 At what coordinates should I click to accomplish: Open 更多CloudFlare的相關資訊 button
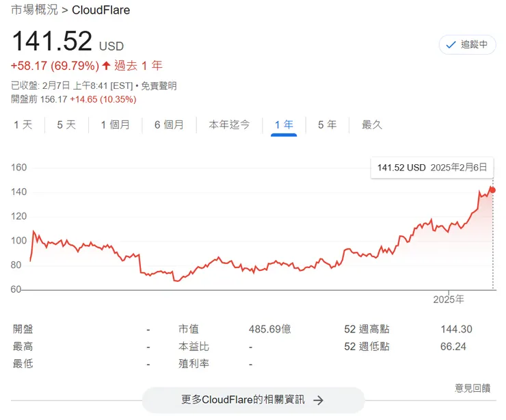(253, 400)
